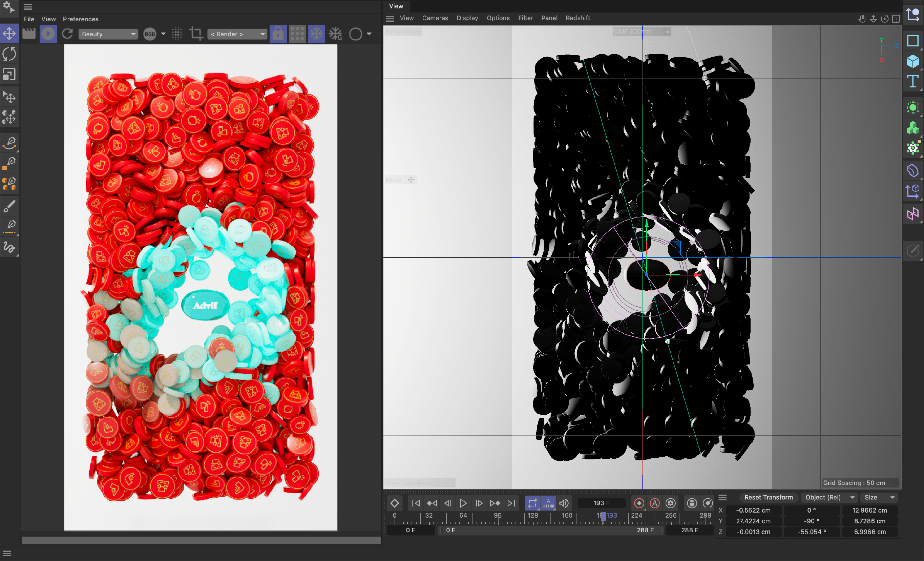Toggle timeline loop playback mode
The width and height of the screenshot is (924, 561).
point(532,503)
